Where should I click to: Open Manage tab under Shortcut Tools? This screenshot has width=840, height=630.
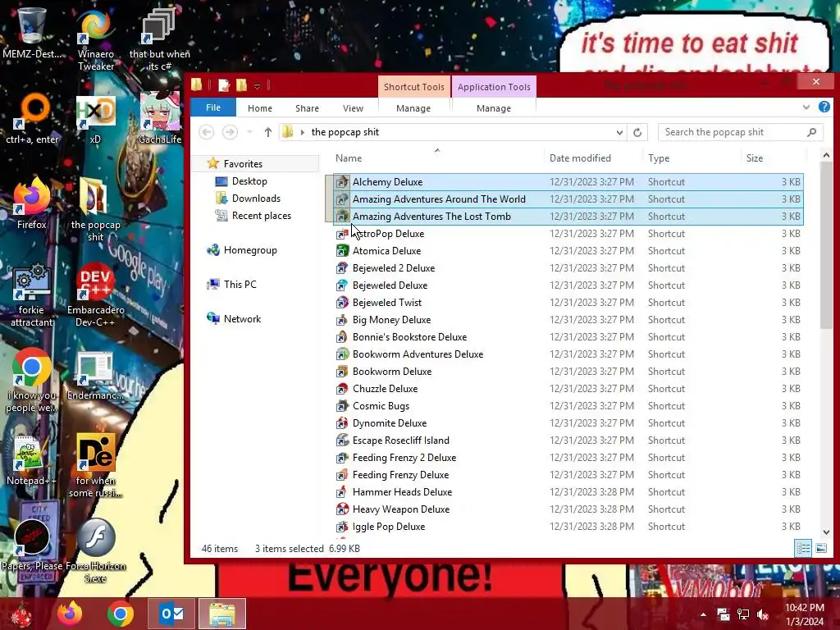413,108
